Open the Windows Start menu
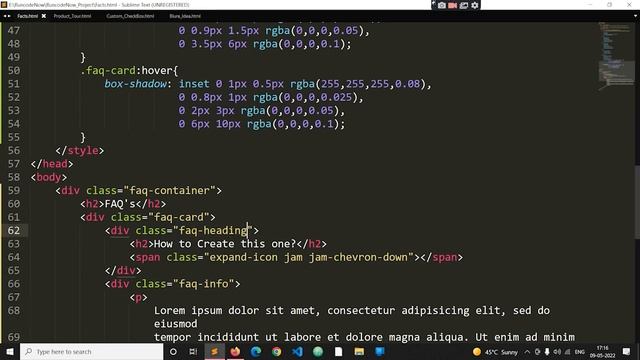Viewport: 640px width, 360px height. pyautogui.click(x=10, y=351)
